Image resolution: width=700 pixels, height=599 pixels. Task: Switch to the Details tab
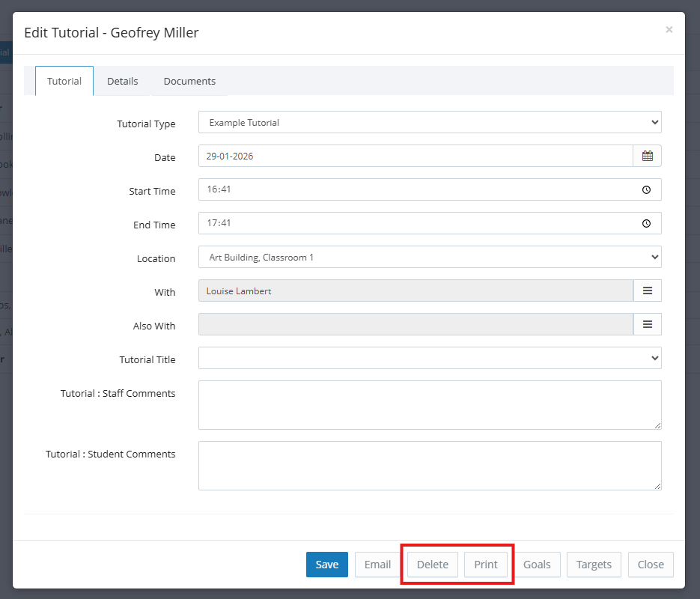click(122, 81)
